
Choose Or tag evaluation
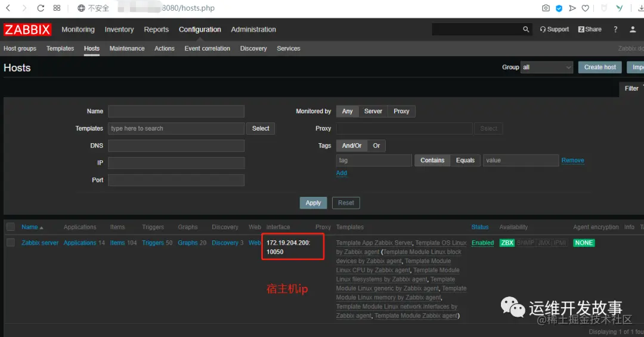[376, 146]
